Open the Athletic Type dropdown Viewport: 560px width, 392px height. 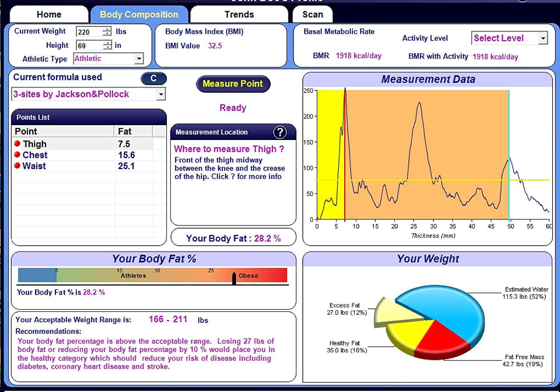click(139, 59)
